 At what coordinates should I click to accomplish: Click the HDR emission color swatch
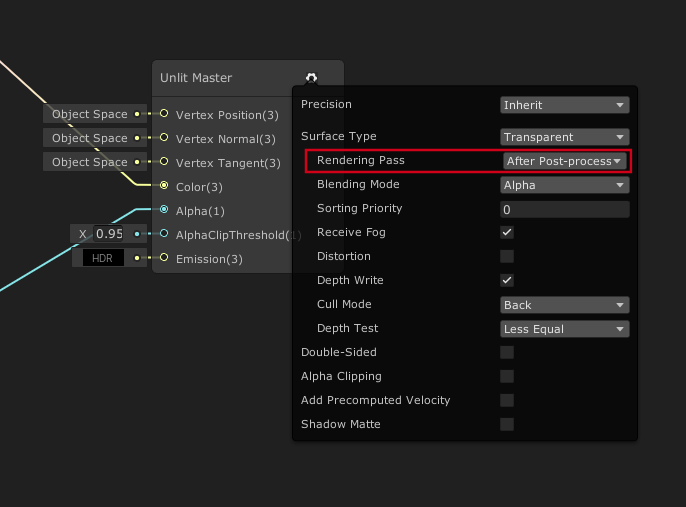coord(103,258)
